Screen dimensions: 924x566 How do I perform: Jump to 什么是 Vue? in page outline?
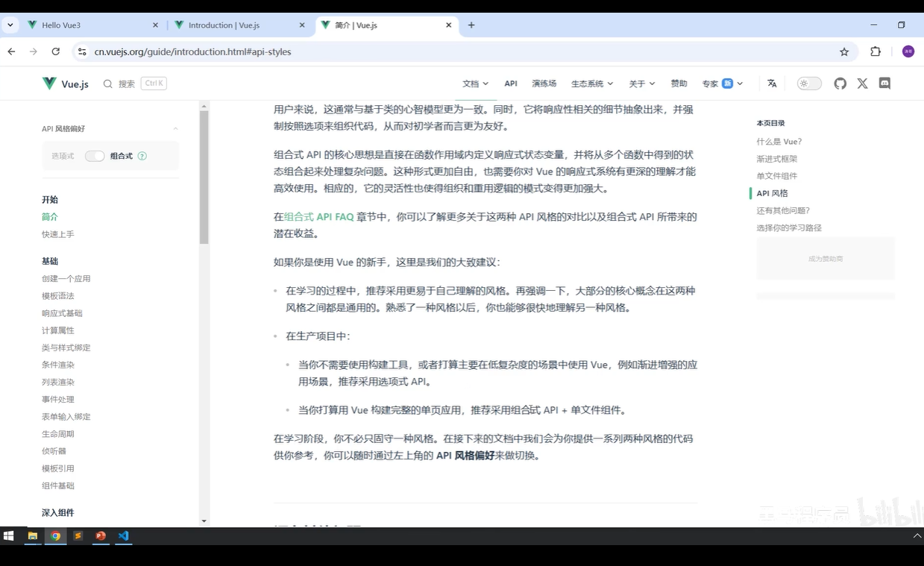(x=779, y=142)
